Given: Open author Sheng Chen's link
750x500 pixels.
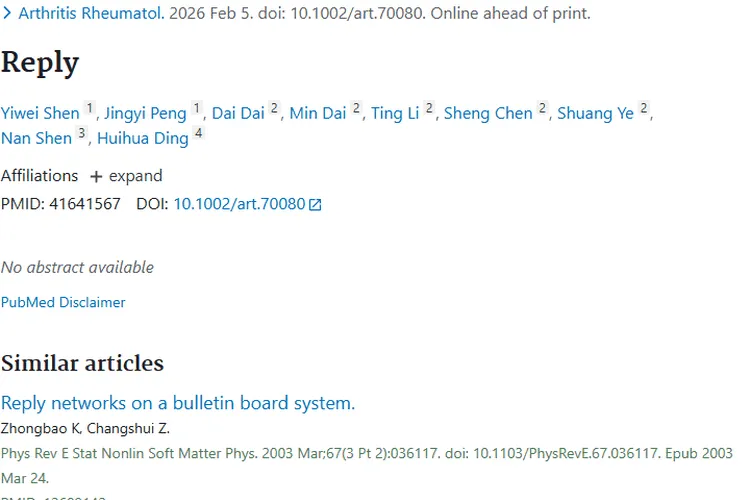Looking at the screenshot, I should point(488,113).
